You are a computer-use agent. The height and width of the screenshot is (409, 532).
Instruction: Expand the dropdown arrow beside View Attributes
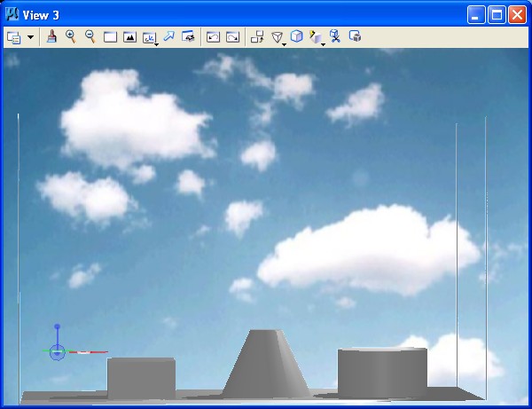click(30, 37)
